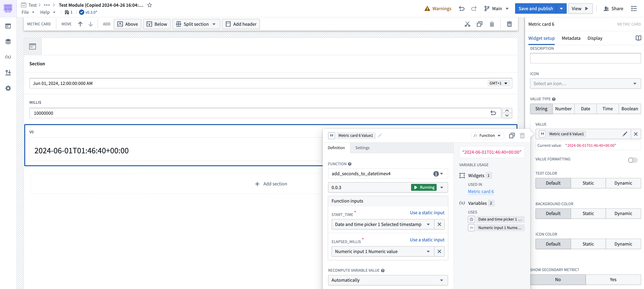This screenshot has height=289, width=644.
Task: Set value type to Date
Action: [x=585, y=109]
